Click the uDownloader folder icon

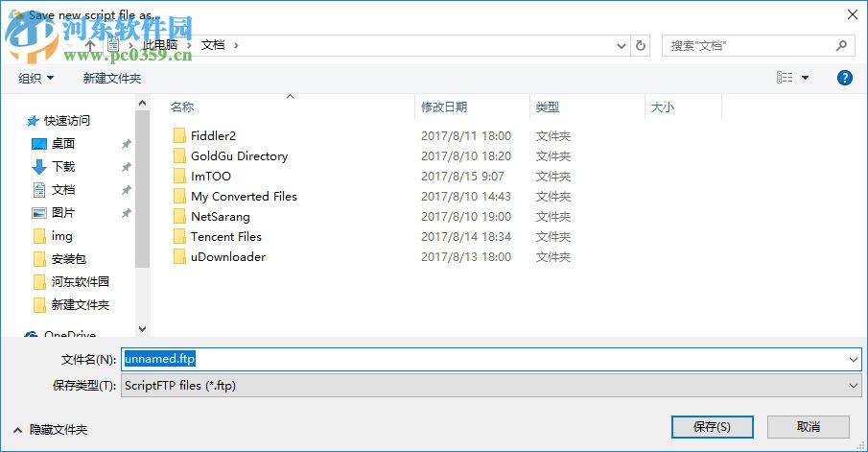[179, 256]
